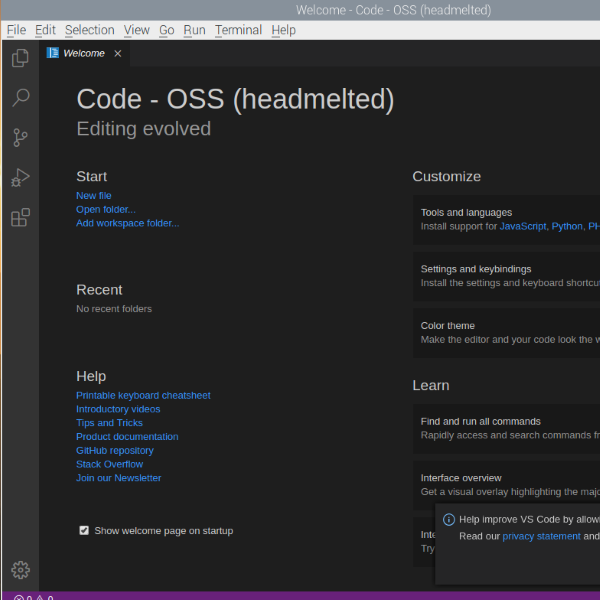Open Product documentation link
This screenshot has height=600, width=600.
127,437
